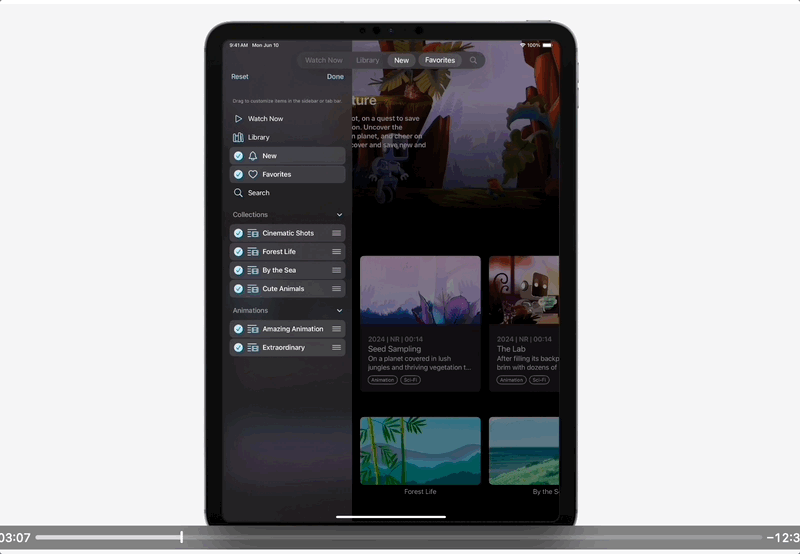Tap the Reset button
800x554 pixels.
click(x=240, y=77)
